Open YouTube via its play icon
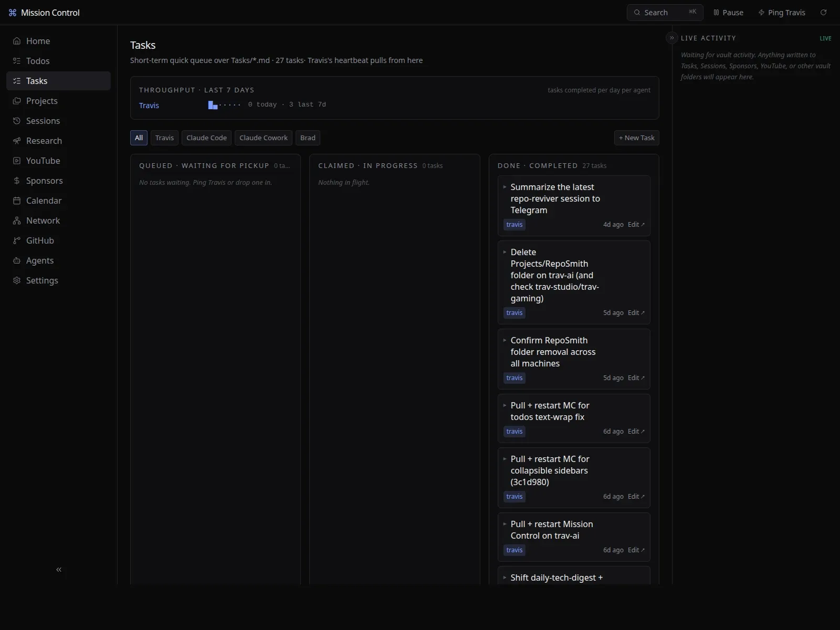Viewport: 840px width, 630px height. [17, 161]
